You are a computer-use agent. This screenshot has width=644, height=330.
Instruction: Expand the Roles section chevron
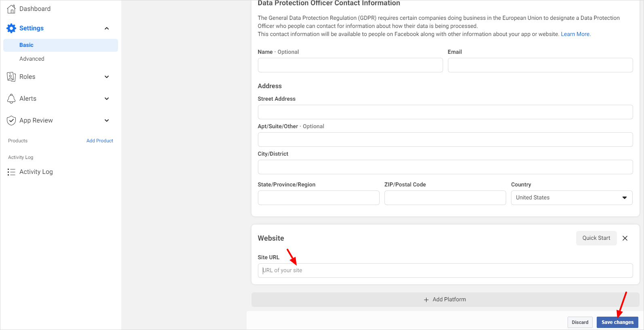(x=107, y=77)
